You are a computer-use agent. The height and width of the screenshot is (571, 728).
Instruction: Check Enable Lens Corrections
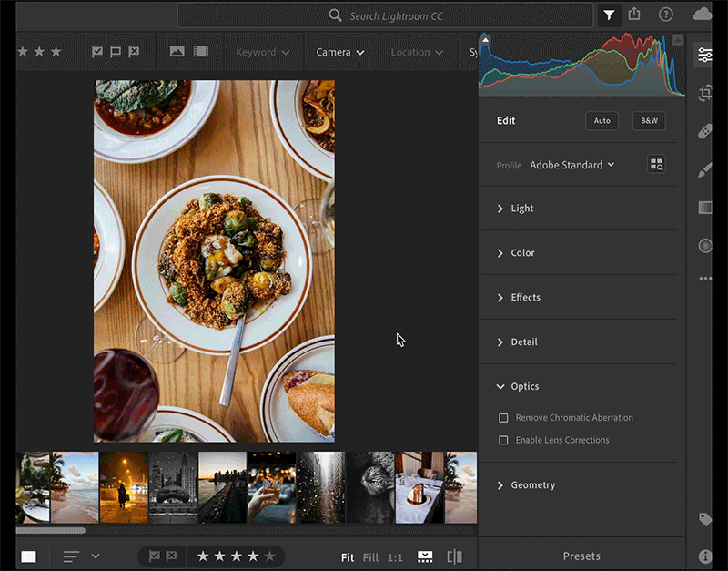[503, 440]
